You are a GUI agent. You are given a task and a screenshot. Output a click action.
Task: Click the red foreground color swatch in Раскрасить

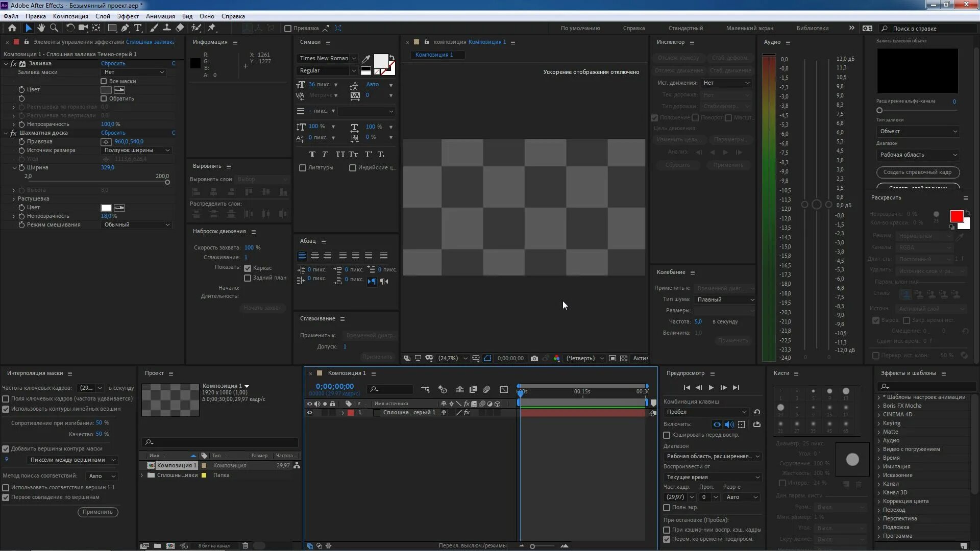[x=957, y=216]
